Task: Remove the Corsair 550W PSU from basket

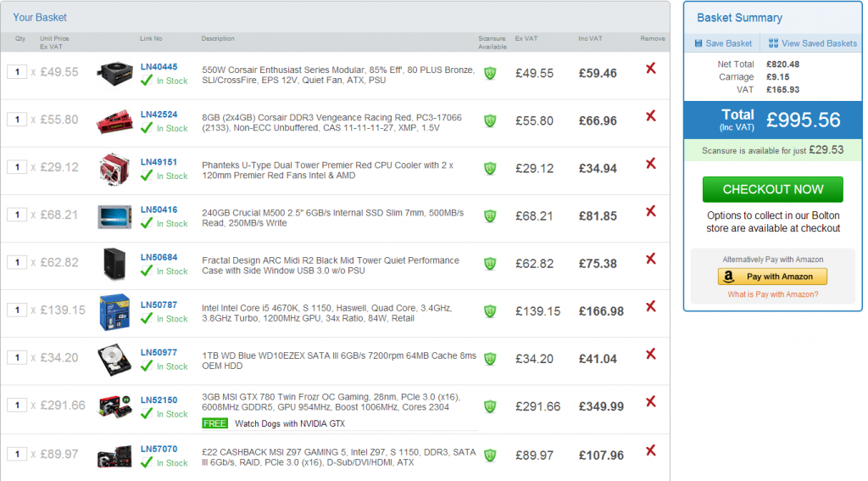Action: (651, 69)
